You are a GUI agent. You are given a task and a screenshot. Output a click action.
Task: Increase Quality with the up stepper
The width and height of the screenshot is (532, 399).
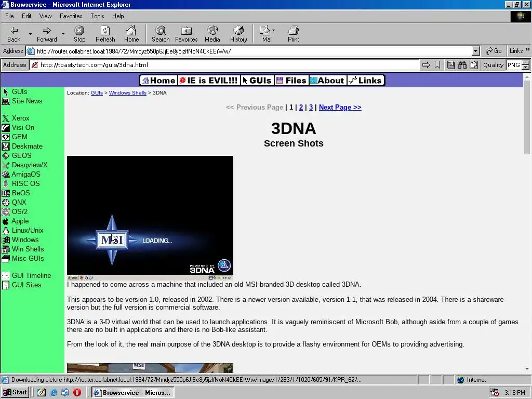coord(526,62)
